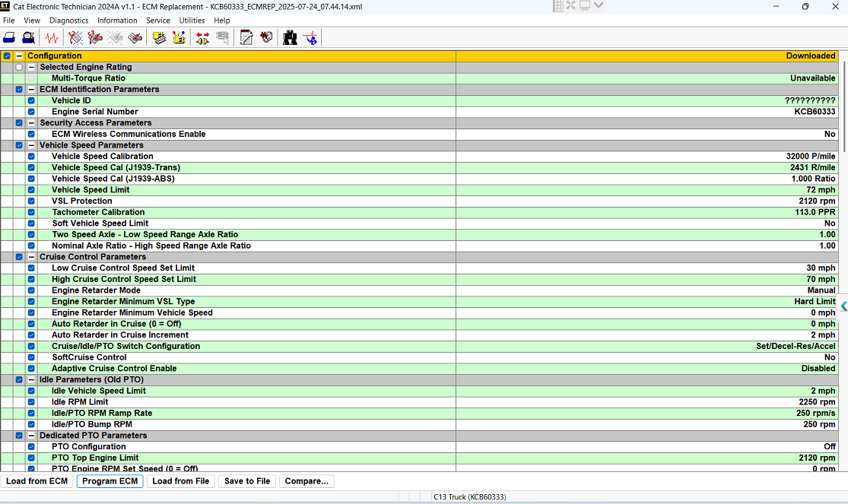Click the Program ECM button
The height and width of the screenshot is (504, 848).
[x=110, y=481]
